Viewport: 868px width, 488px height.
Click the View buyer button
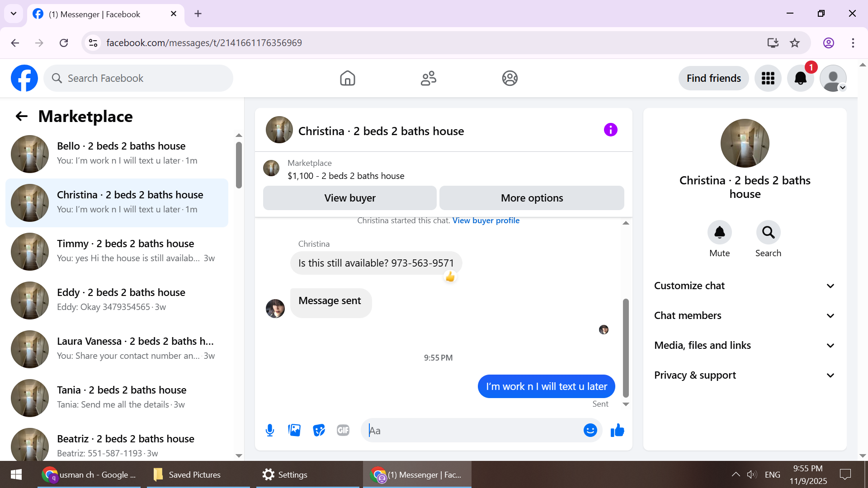coord(350,198)
